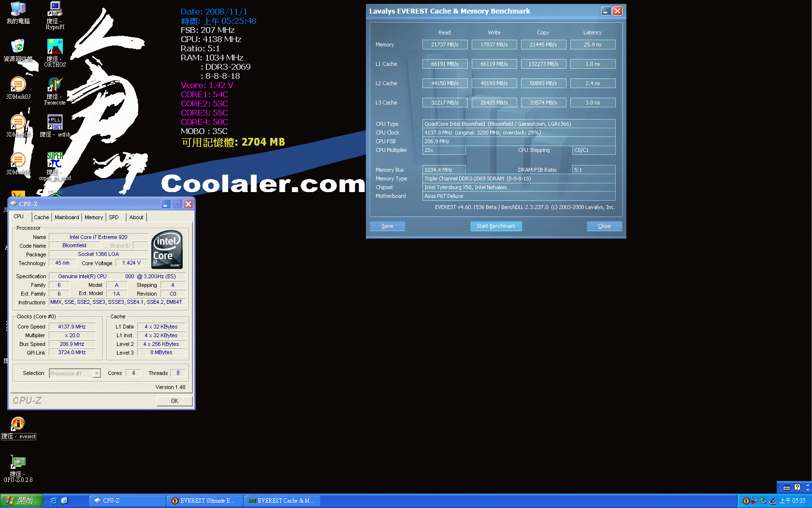Viewport: 812px width, 508px height.
Task: Click the CPU Stepping C0/C1 field
Action: (594, 150)
